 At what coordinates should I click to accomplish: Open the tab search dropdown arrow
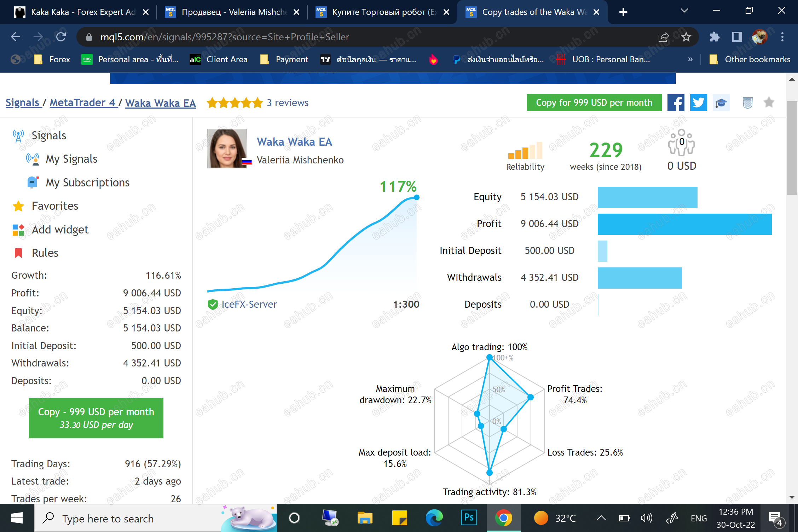[x=684, y=11]
